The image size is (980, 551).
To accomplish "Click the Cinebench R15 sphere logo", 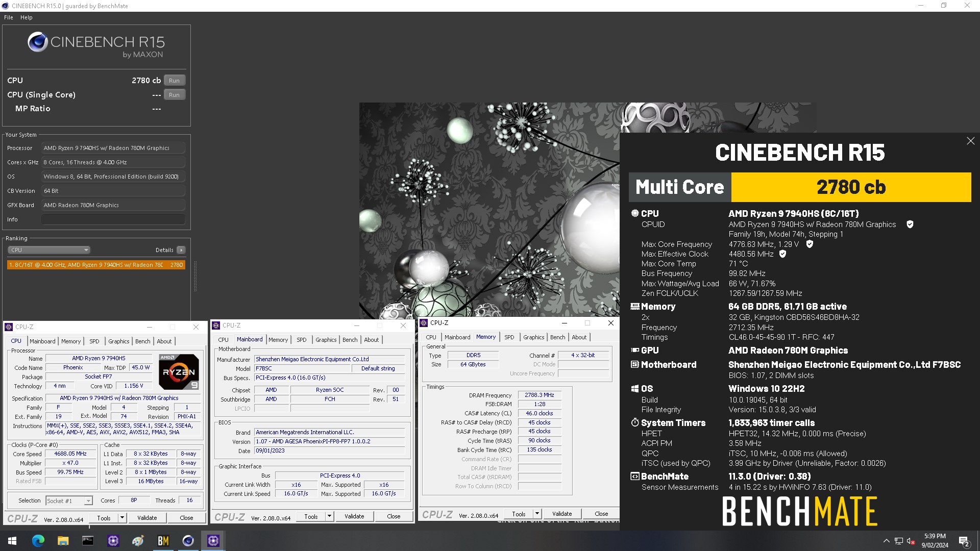I will pyautogui.click(x=38, y=42).
